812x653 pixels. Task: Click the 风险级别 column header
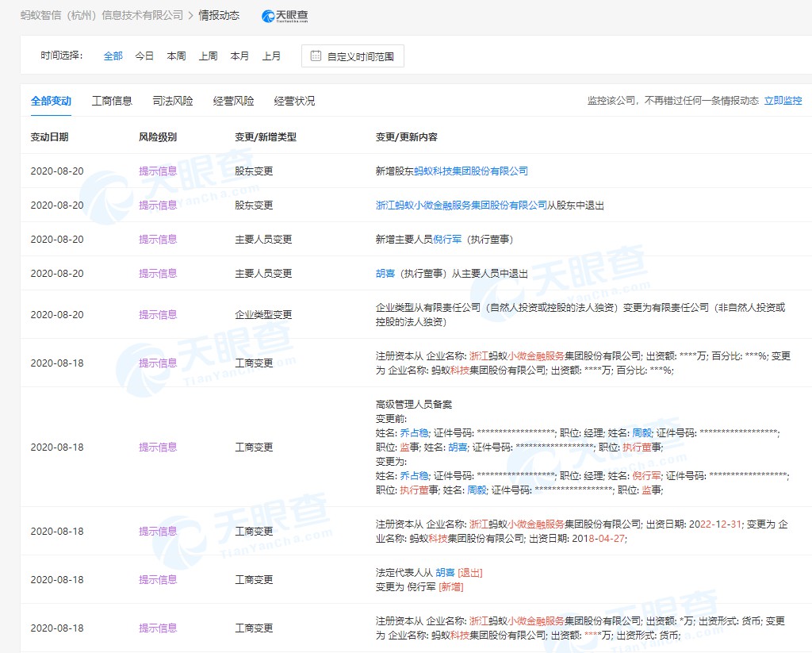158,137
